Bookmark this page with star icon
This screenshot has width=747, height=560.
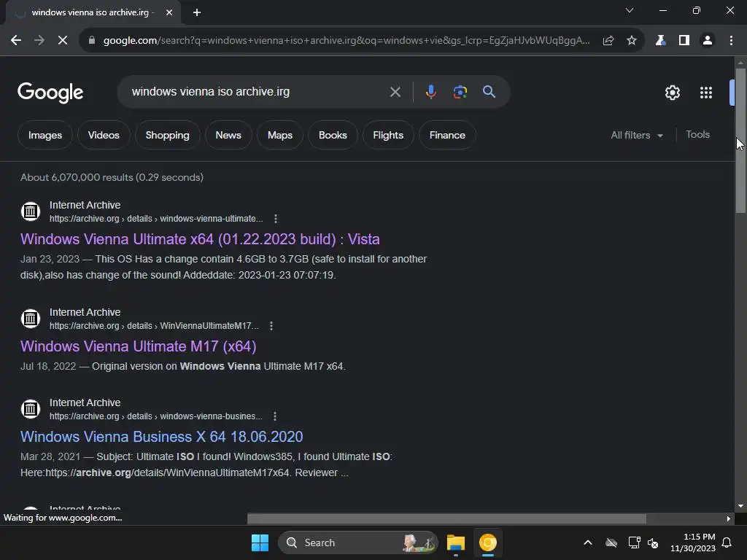632,41
